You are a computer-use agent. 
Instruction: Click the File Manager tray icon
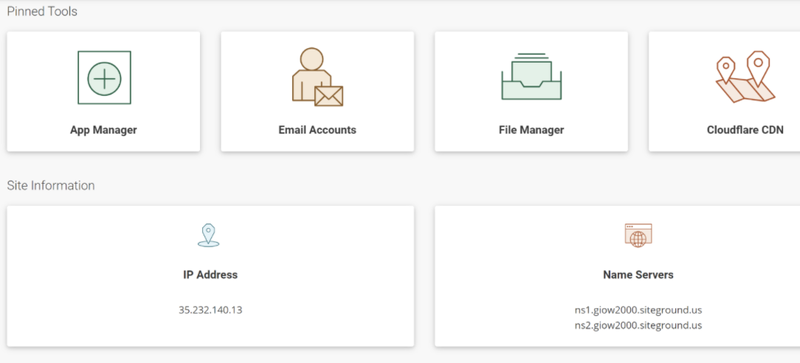pyautogui.click(x=531, y=76)
